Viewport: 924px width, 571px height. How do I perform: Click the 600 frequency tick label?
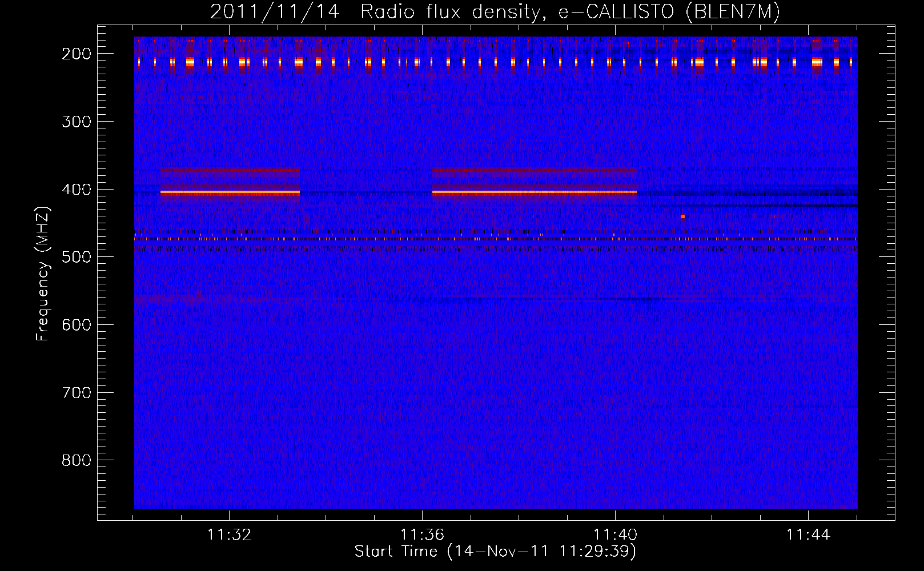click(76, 325)
